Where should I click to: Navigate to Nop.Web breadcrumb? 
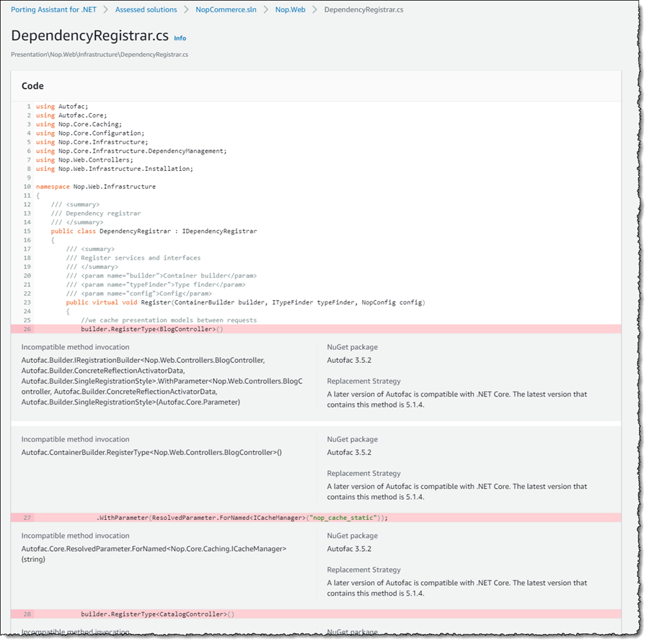click(290, 9)
